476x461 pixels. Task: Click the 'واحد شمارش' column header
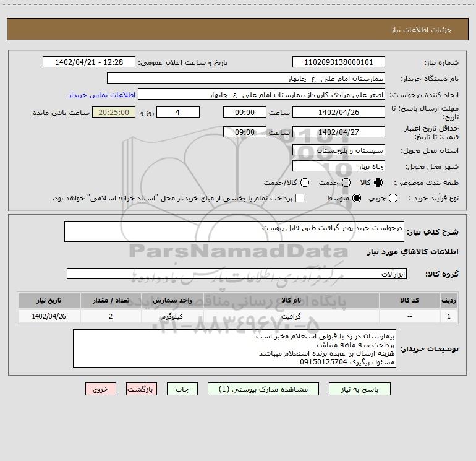172,301
